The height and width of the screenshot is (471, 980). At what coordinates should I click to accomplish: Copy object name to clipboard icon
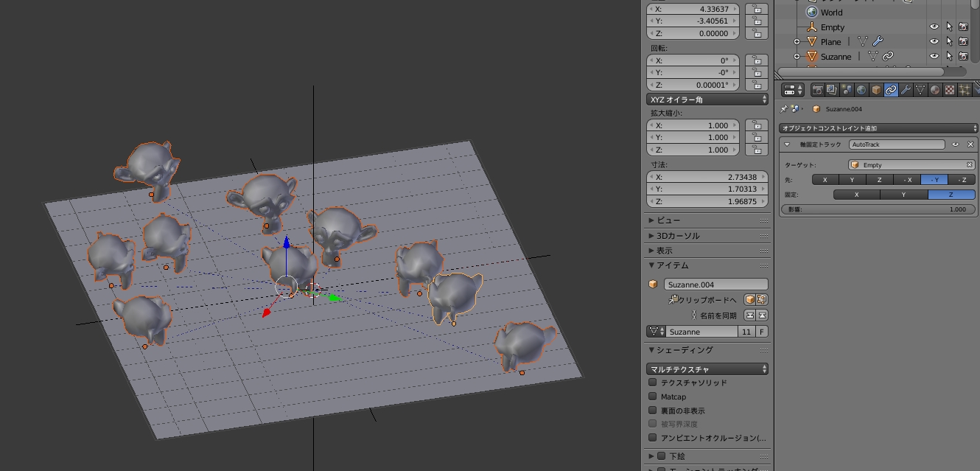(x=749, y=299)
